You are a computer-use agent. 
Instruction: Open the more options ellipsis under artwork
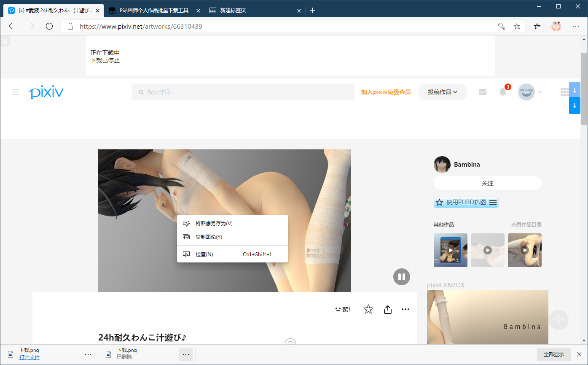[x=405, y=309]
